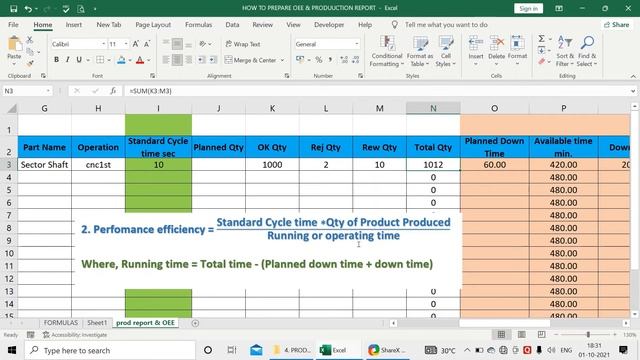Switch to Sheet1 sheet tab
Screen dimensions: 640x360
pyautogui.click(x=97, y=322)
